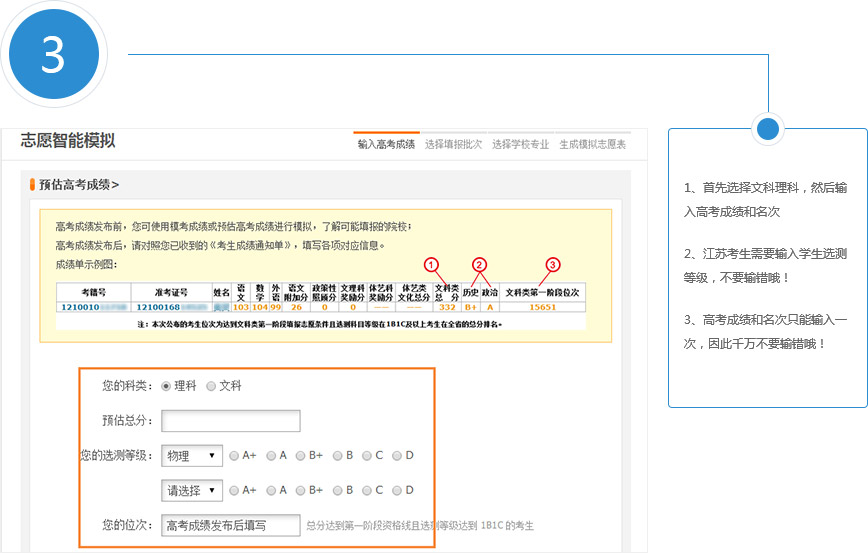Choose D grade in 请选择 row
Image resolution: width=868 pixels, height=553 pixels.
(x=397, y=490)
